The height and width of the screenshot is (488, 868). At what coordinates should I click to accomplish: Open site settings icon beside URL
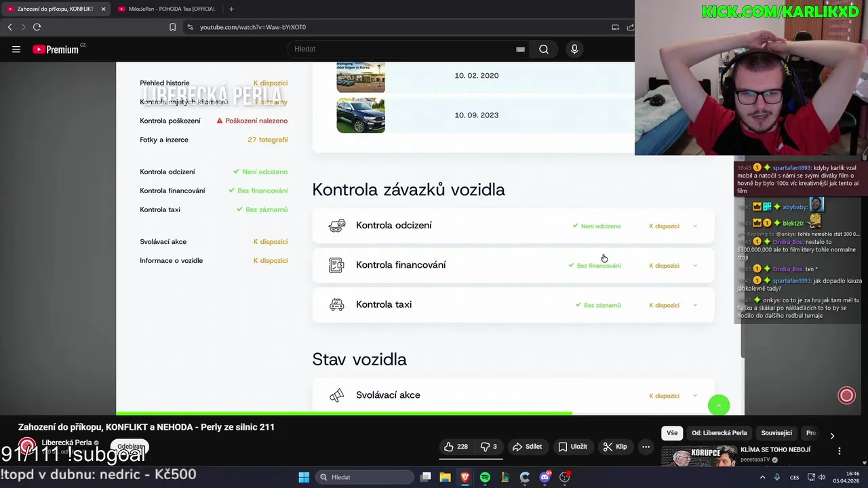click(x=190, y=27)
